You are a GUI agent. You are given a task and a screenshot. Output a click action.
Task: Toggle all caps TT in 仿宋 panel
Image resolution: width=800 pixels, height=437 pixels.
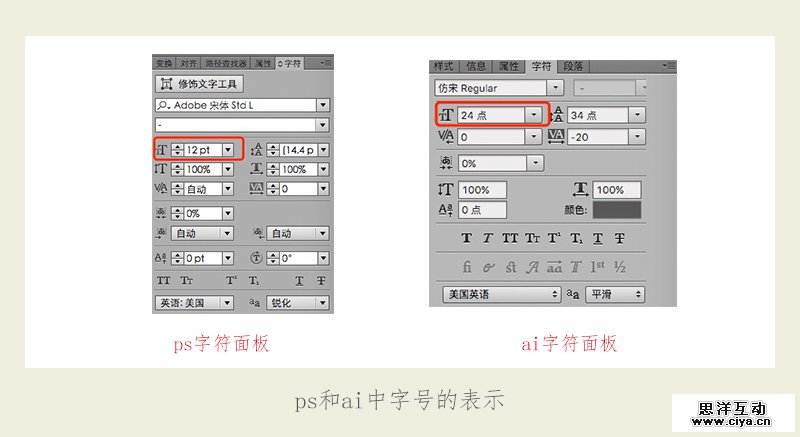(510, 238)
